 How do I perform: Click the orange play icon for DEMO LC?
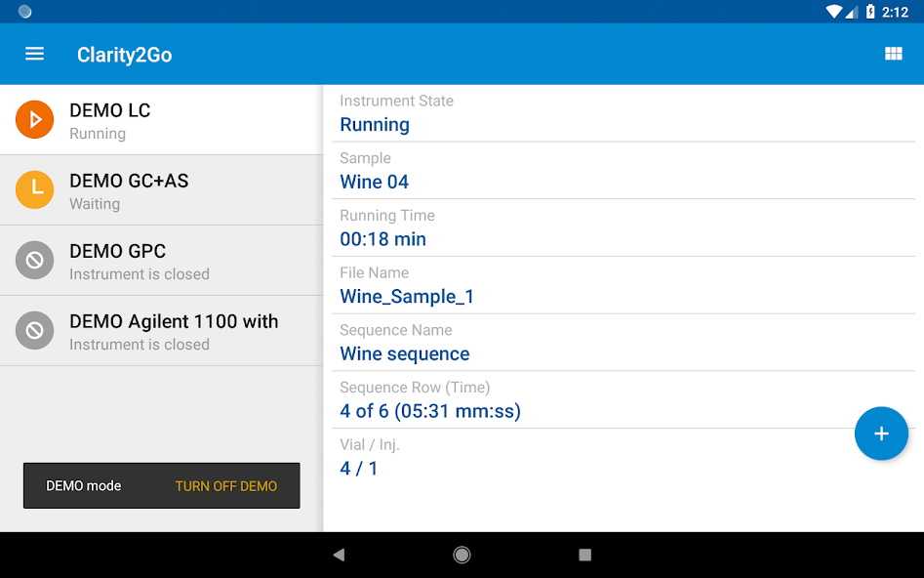[x=35, y=120]
